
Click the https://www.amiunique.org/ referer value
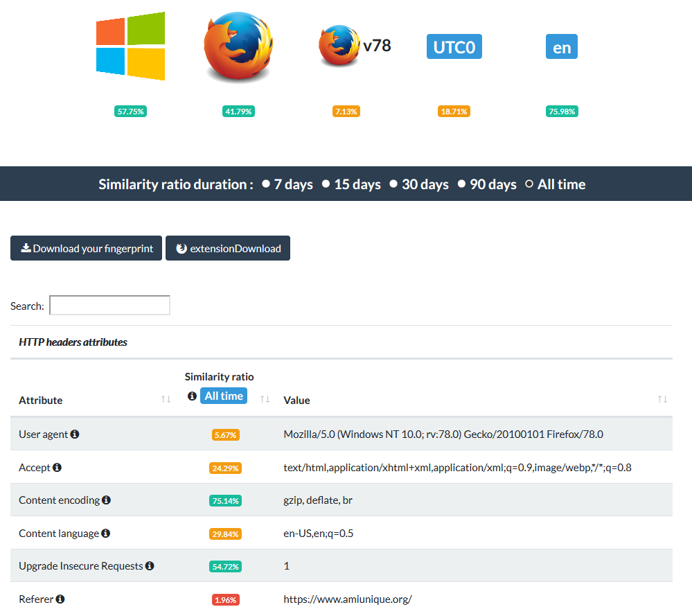pos(347,599)
